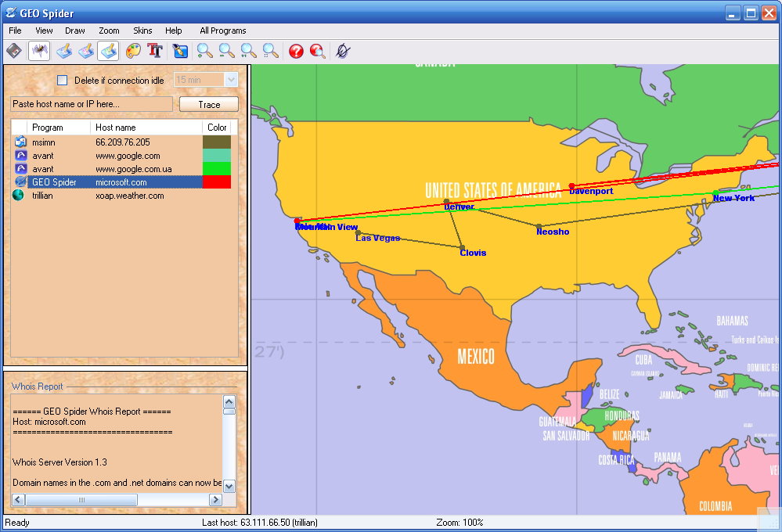Open the font settings TT icon
The height and width of the screenshot is (532, 782).
(x=155, y=51)
